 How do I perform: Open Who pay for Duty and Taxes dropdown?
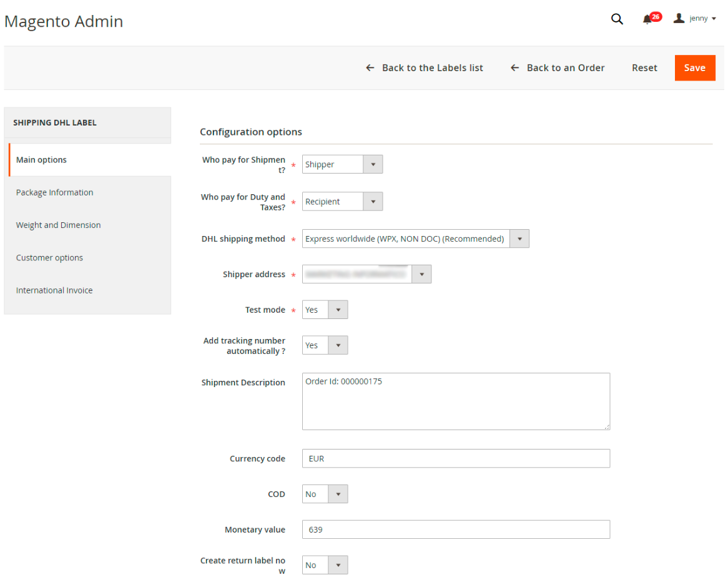(342, 202)
